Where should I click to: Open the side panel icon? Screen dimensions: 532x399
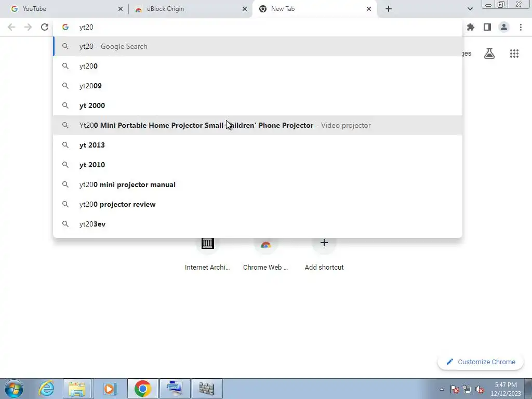click(487, 27)
